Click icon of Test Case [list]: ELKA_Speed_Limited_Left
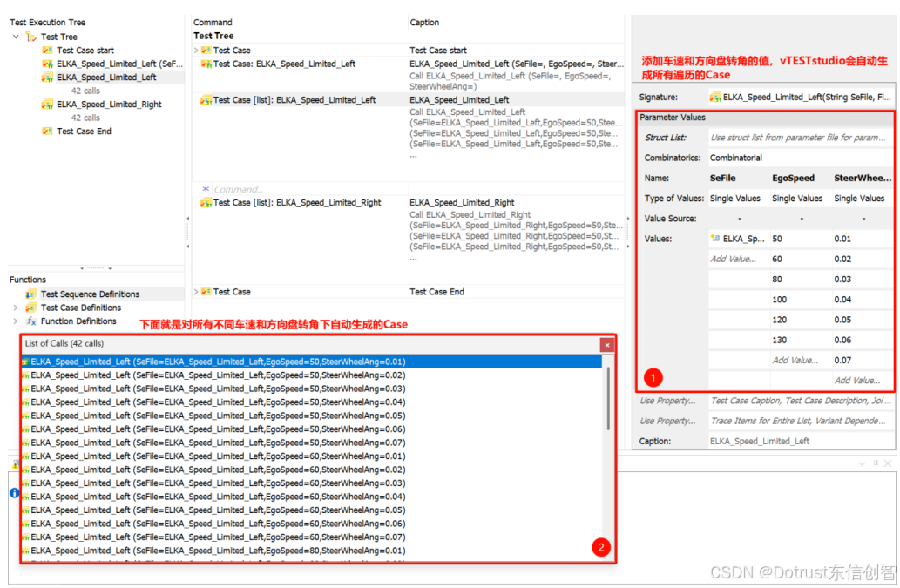This screenshot has height=588, width=900. tap(206, 100)
